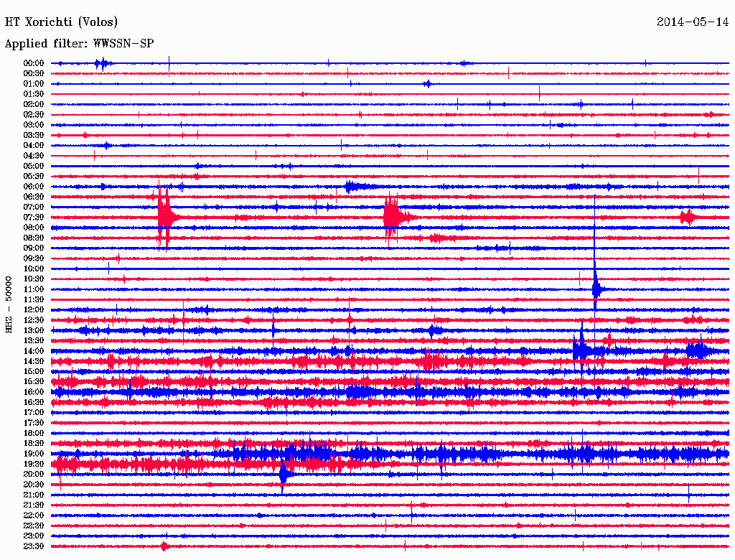The height and width of the screenshot is (560, 735).
Task: Select the 04:00 time label
Action: point(33,146)
